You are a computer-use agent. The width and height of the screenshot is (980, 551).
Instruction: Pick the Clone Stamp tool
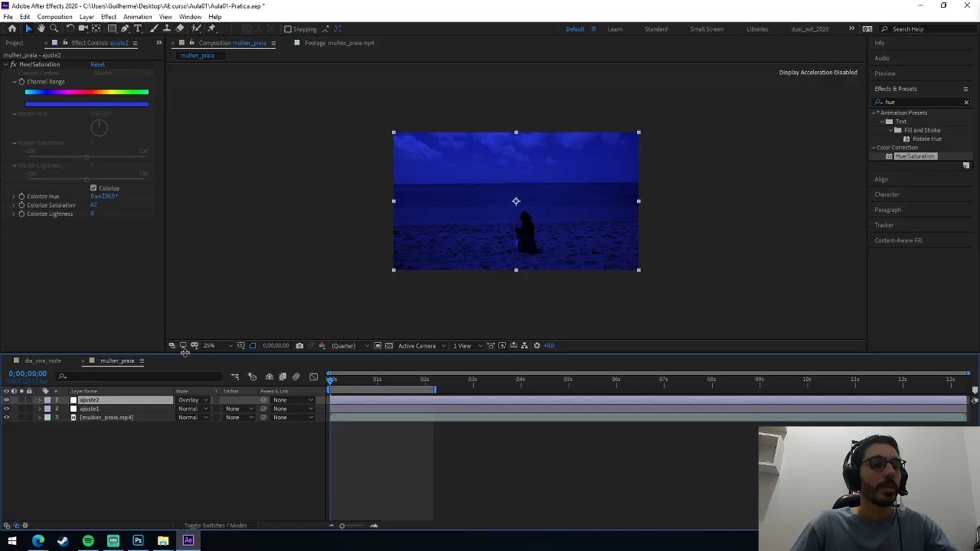167,28
